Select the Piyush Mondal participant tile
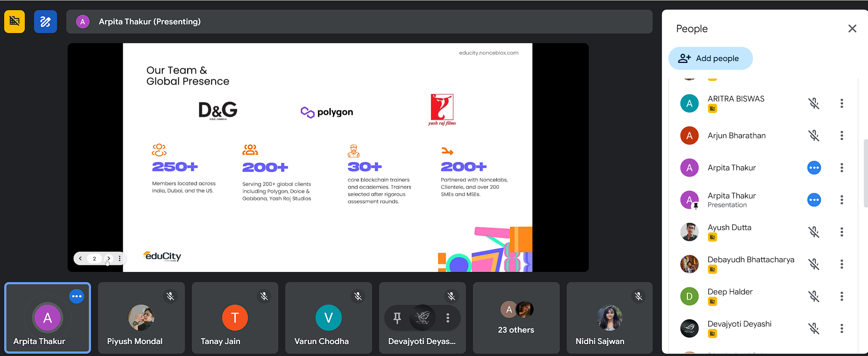The height and width of the screenshot is (356, 868). (x=141, y=318)
